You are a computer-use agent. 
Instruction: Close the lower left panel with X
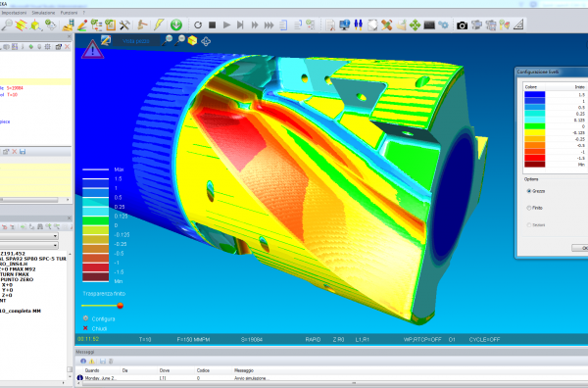coord(69,218)
